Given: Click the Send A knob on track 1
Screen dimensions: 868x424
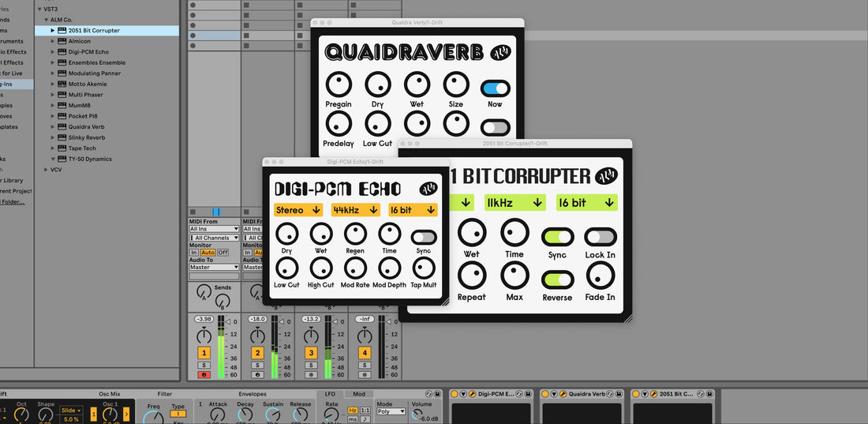Looking at the screenshot, I should 204,290.
